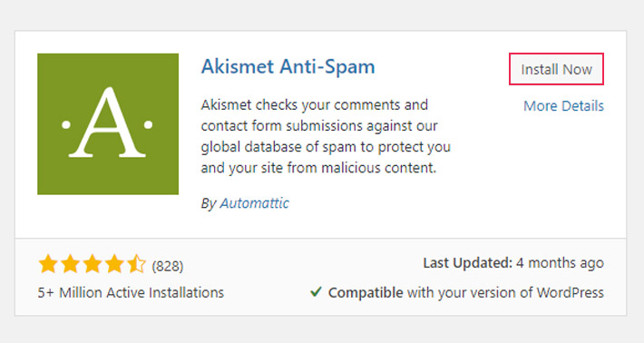This screenshot has width=644, height=343.
Task: Click the second gold rating star
Action: pyautogui.click(x=70, y=264)
